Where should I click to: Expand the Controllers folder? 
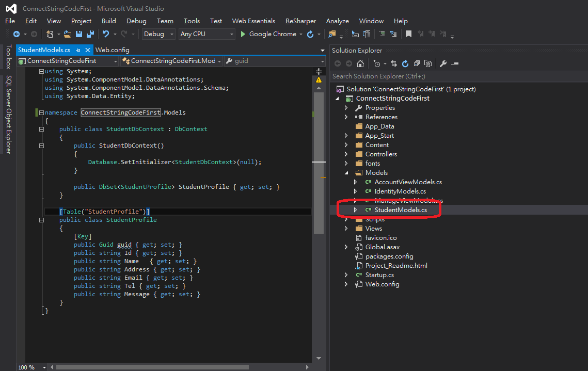[x=346, y=154]
